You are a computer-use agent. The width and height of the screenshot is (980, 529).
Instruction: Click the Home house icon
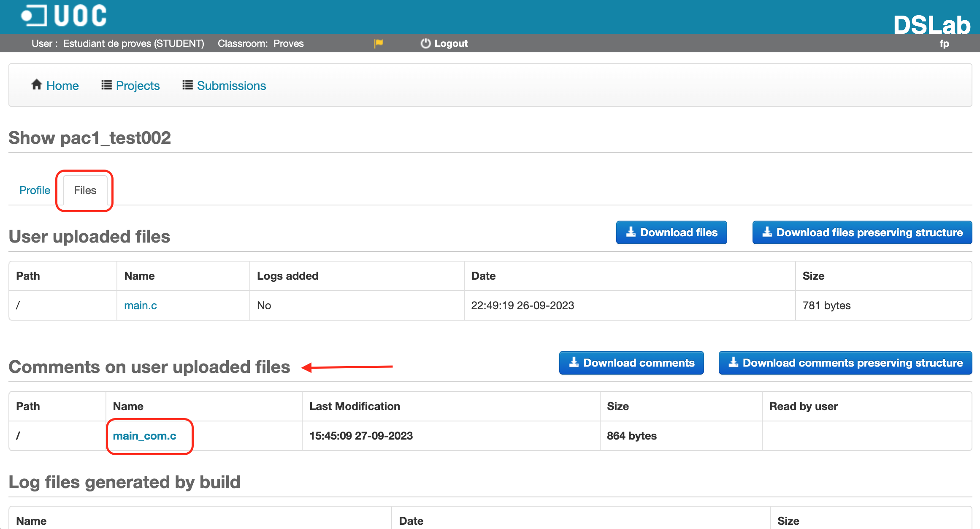37,85
